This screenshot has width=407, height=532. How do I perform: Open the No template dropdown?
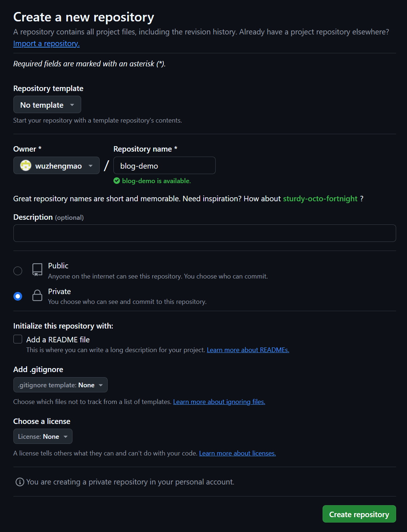click(x=47, y=105)
